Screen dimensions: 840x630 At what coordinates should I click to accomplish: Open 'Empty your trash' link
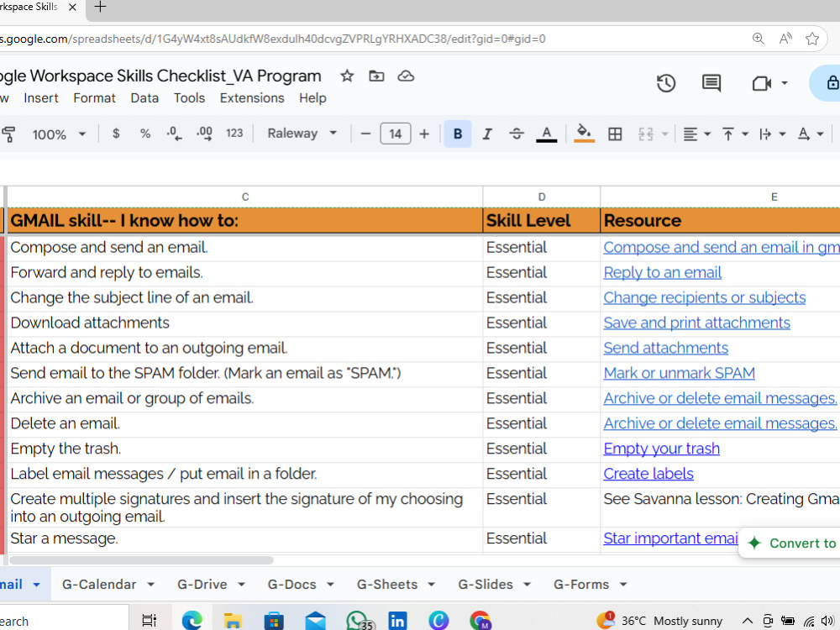661,449
